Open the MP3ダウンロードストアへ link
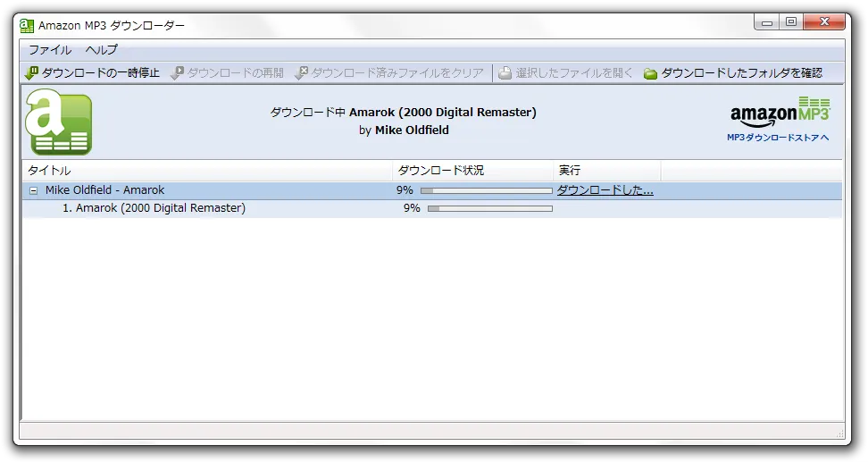Image resolution: width=868 pixels, height=462 pixels. [778, 138]
